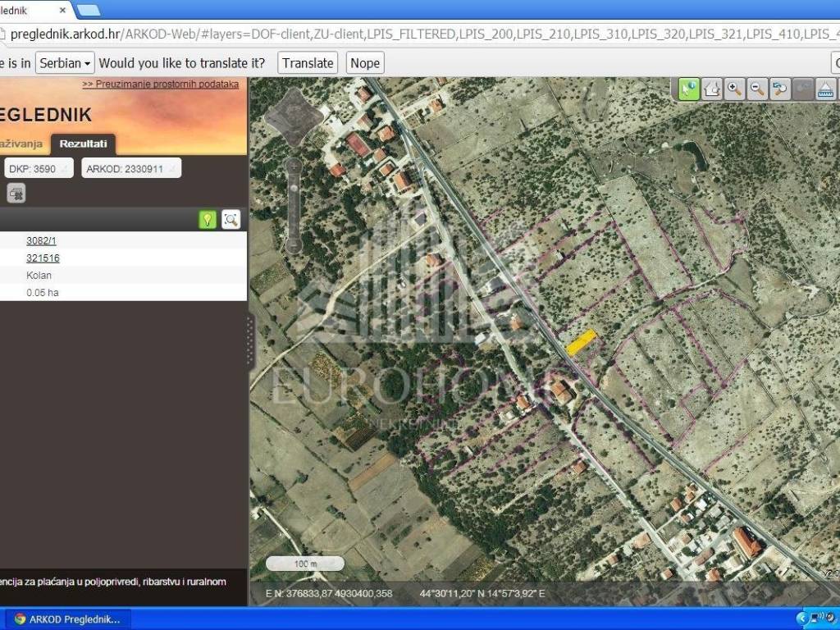
Task: Click the zoom in magnifier tool
Action: [735, 89]
